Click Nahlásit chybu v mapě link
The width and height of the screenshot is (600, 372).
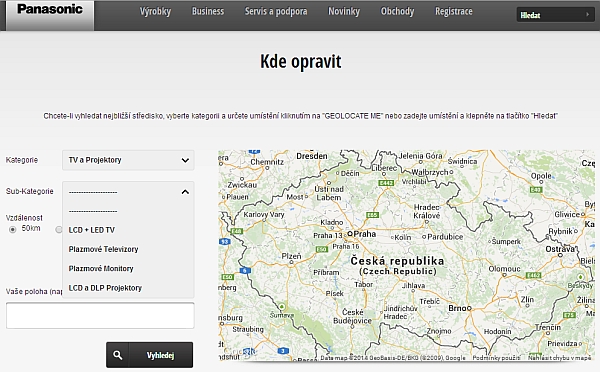(559, 358)
